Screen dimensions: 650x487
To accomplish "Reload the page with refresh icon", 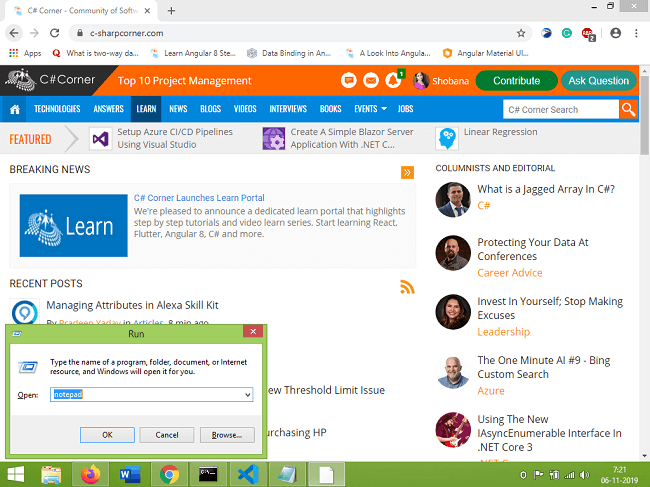I will 54,33.
